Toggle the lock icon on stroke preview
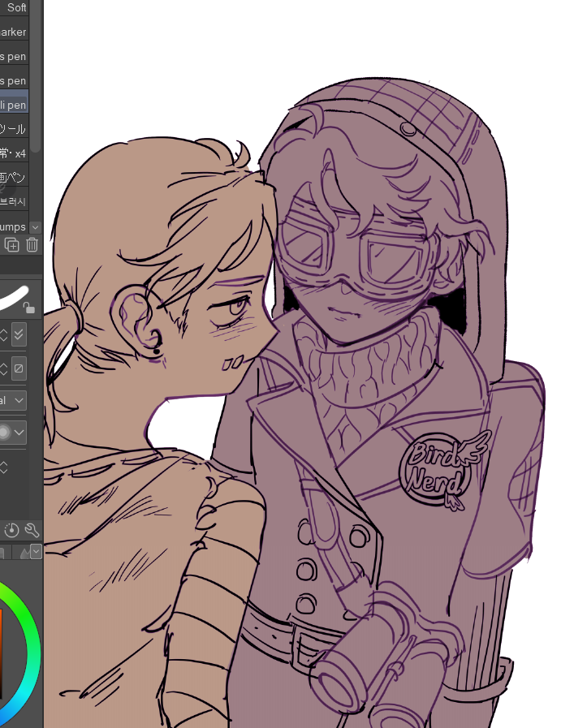This screenshot has width=574, height=728. [x=28, y=308]
